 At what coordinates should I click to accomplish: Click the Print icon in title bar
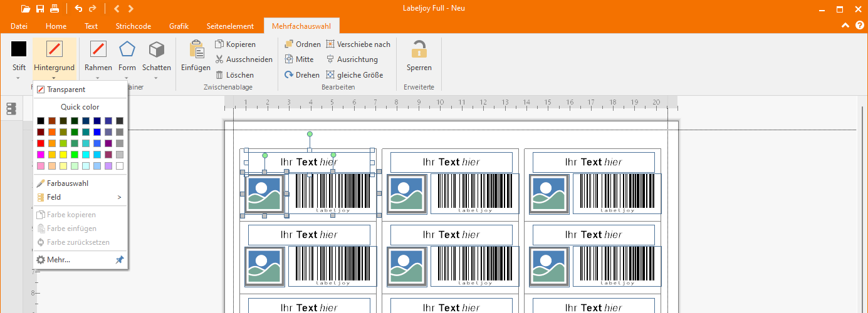tap(55, 9)
